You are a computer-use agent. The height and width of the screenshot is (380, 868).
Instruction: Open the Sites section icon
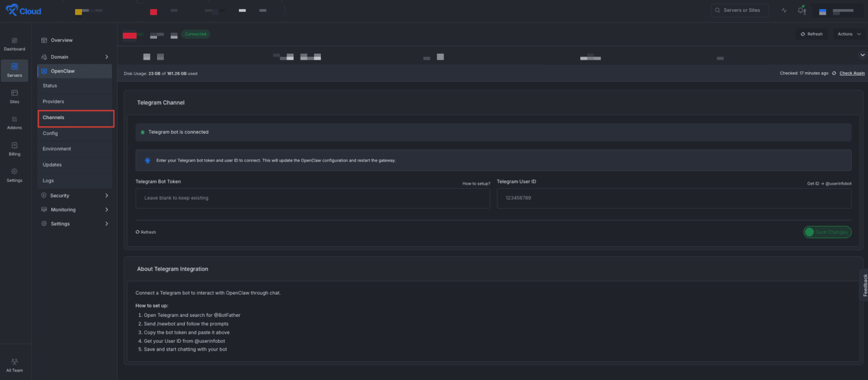[x=15, y=97]
